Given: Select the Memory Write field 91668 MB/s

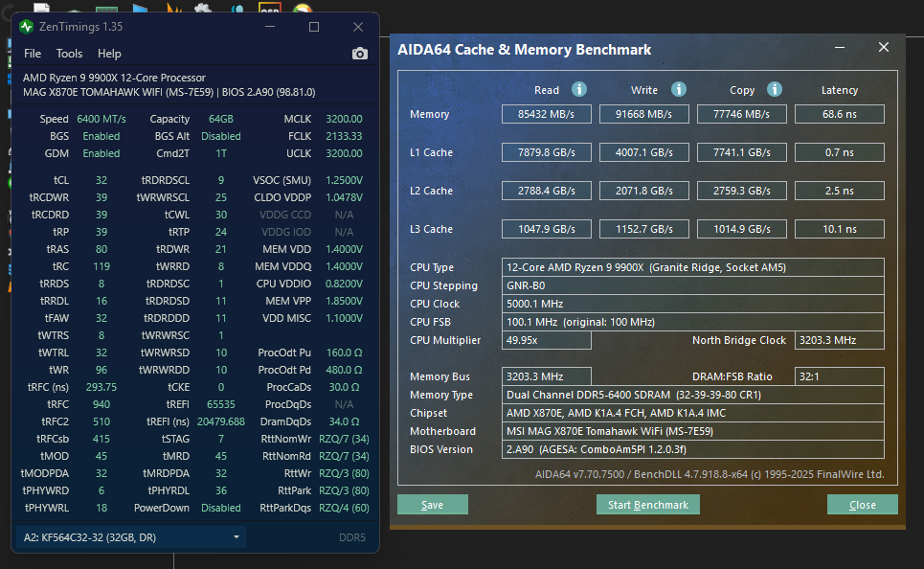Looking at the screenshot, I should tap(644, 114).
